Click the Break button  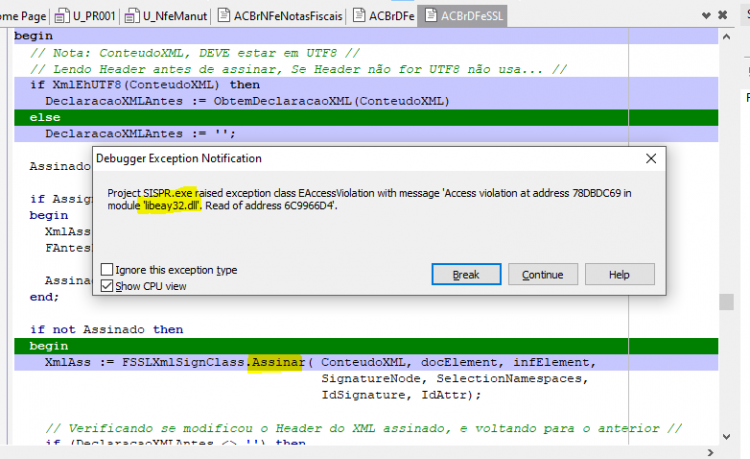(x=466, y=274)
